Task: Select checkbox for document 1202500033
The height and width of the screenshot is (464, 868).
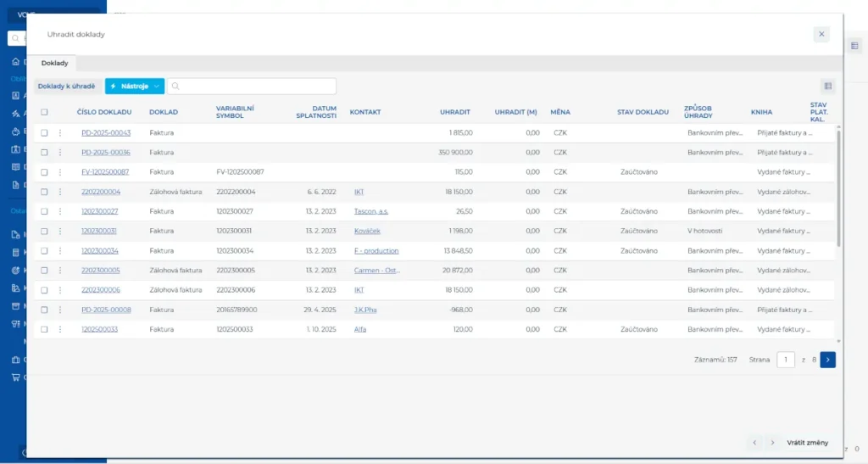Action: pos(44,329)
